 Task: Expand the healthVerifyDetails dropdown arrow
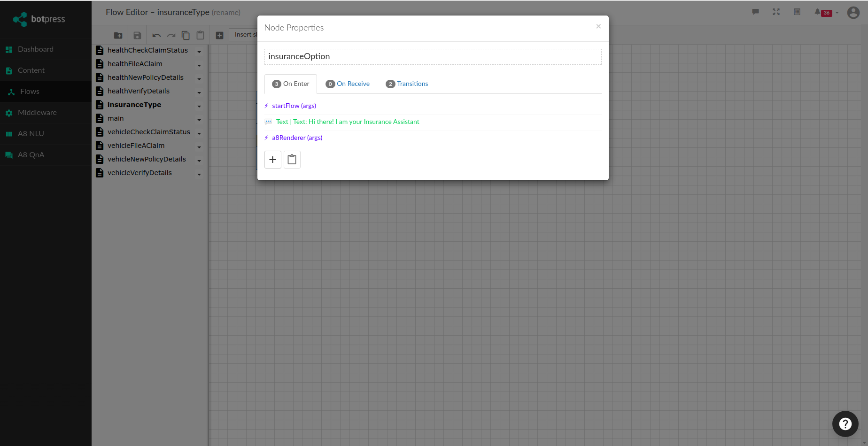[199, 92]
